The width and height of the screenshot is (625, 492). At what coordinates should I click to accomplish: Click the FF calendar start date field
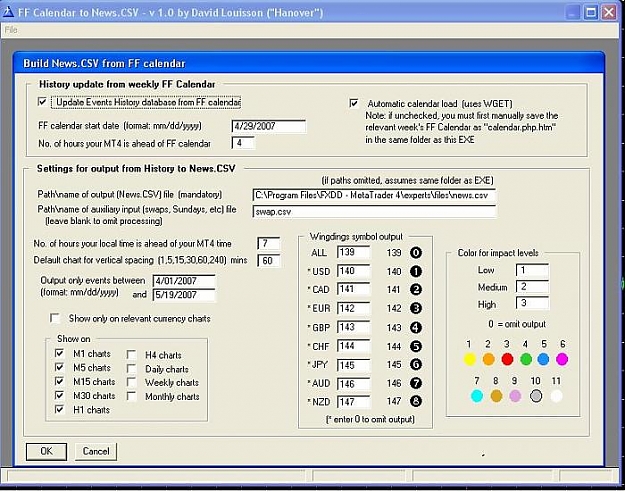point(269,126)
